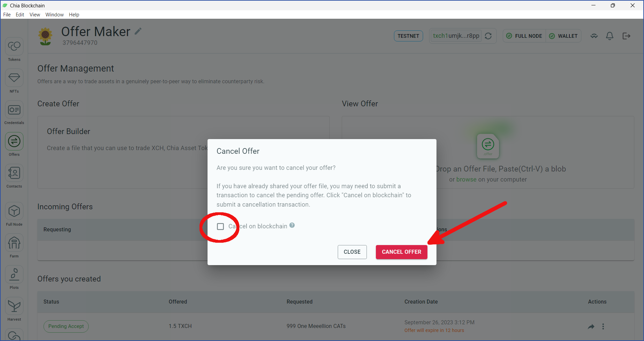The width and height of the screenshot is (644, 341).
Task: Click the Pending Accept status chip
Action: pyautogui.click(x=66, y=326)
